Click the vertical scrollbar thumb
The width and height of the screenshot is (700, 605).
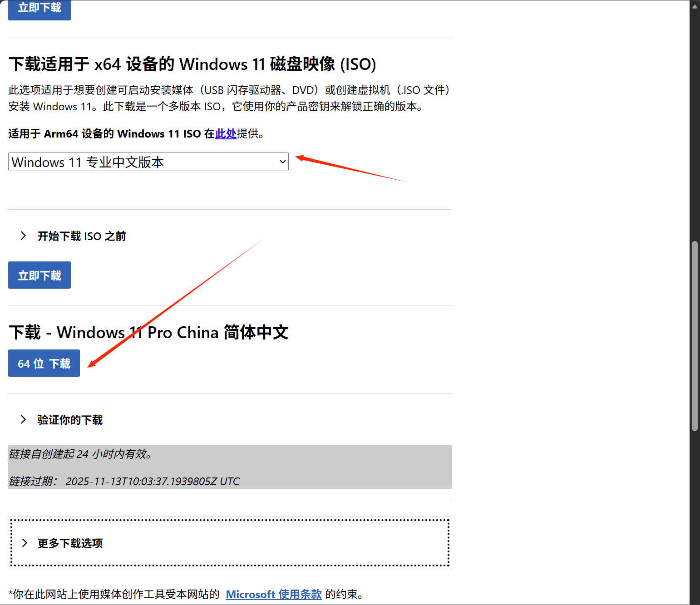tap(695, 336)
